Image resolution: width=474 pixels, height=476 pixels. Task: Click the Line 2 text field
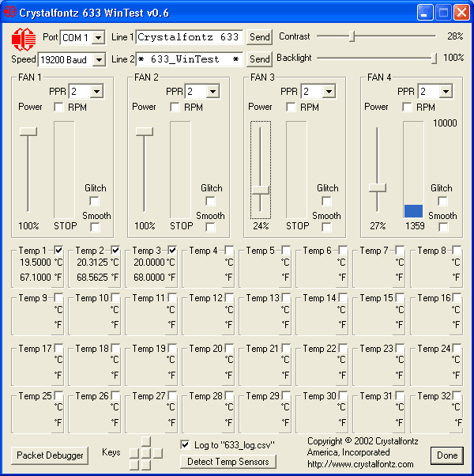click(190, 59)
